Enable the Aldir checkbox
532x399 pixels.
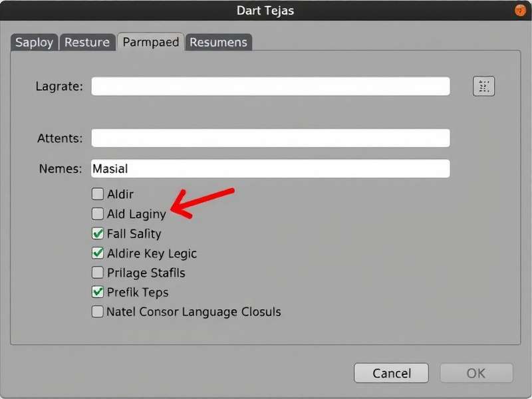[x=97, y=194]
